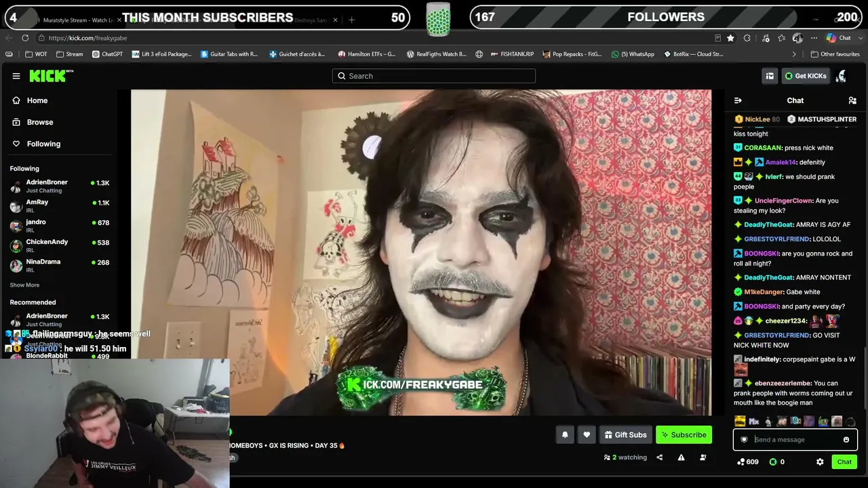This screenshot has height=488, width=868.
Task: Open the theatre layout icon beside Get KICKs
Action: (770, 76)
